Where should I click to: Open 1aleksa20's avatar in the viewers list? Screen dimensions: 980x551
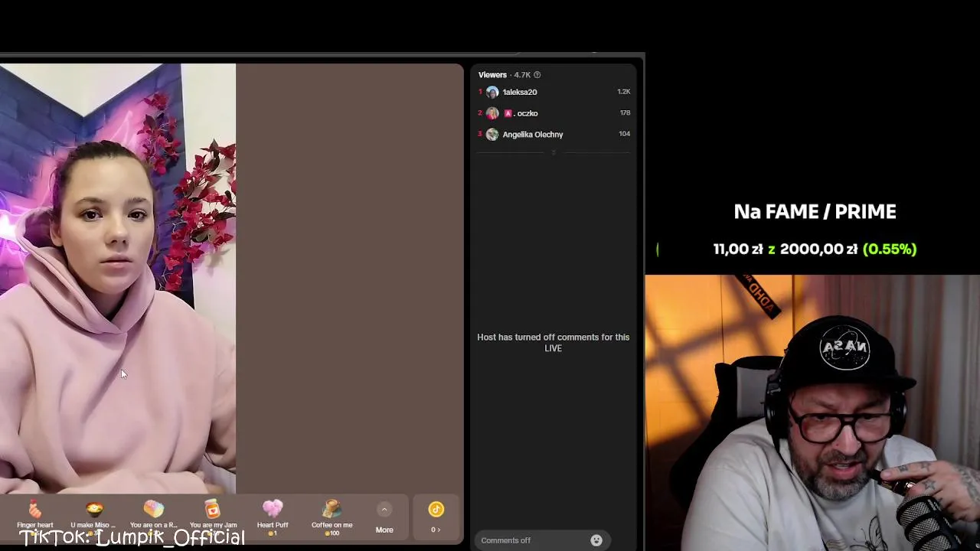point(492,92)
